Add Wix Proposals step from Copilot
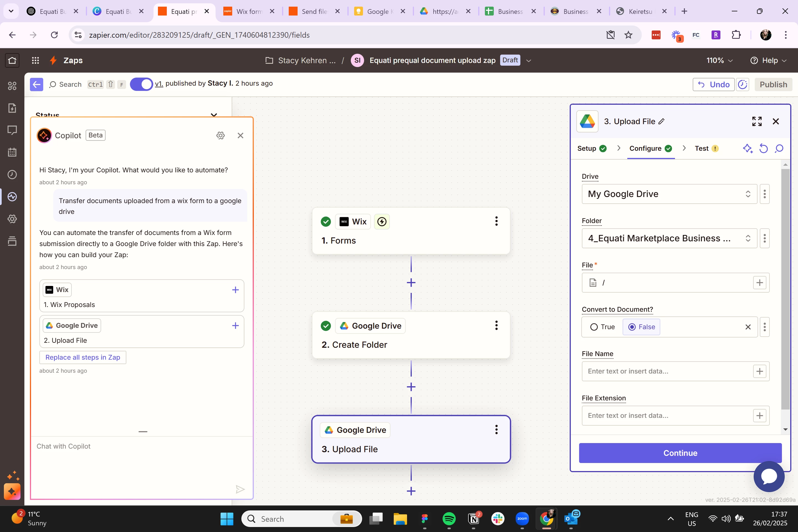The image size is (798, 532). click(x=235, y=290)
